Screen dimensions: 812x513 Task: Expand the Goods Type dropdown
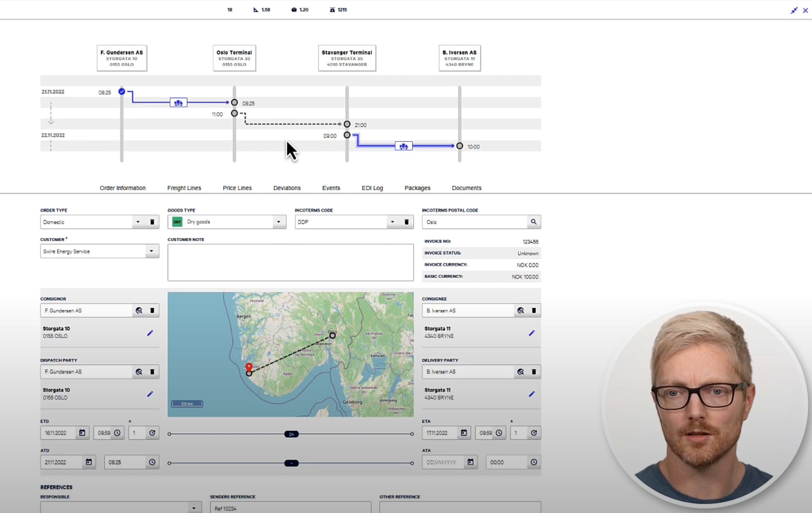[x=278, y=221]
